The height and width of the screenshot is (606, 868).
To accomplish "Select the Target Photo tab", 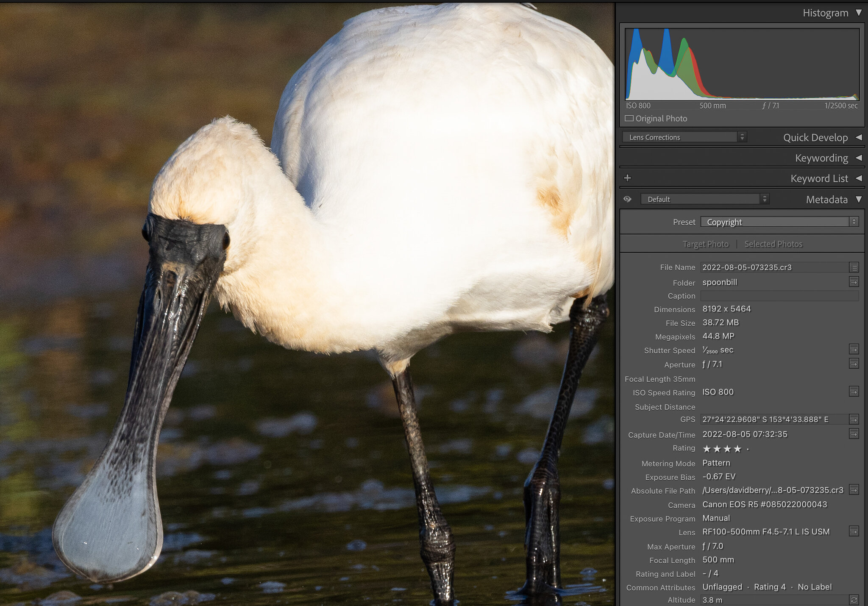I will coord(706,244).
